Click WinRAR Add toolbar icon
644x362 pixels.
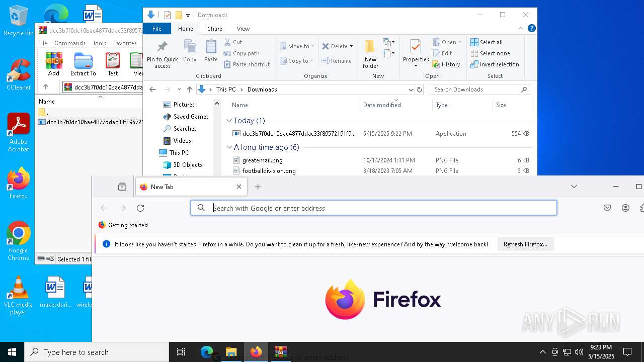(x=54, y=64)
